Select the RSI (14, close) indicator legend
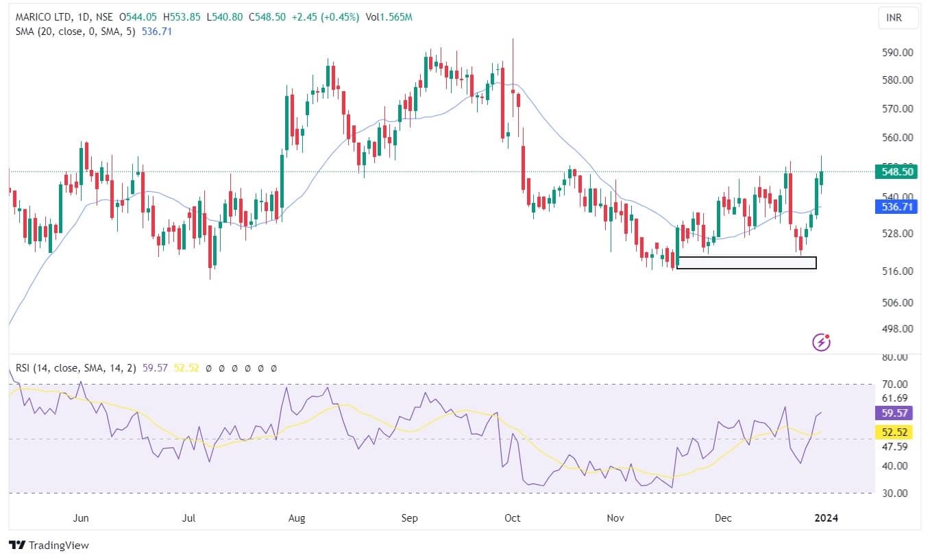 (x=77, y=368)
